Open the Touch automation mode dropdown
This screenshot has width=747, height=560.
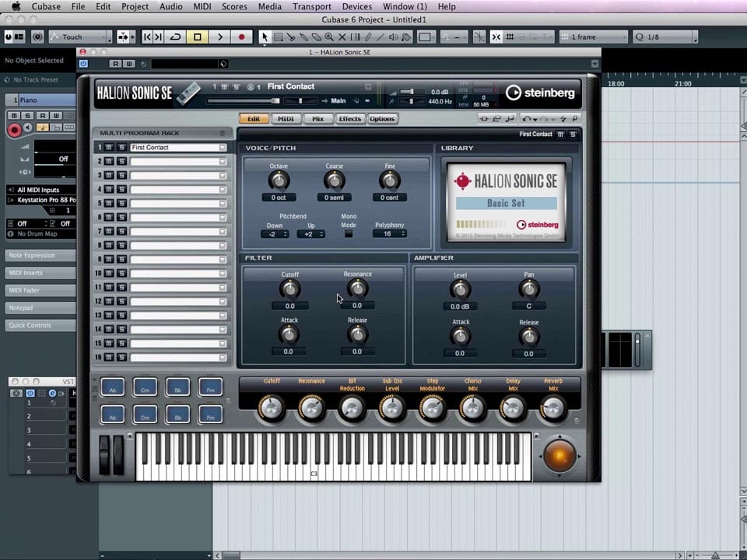pos(80,37)
